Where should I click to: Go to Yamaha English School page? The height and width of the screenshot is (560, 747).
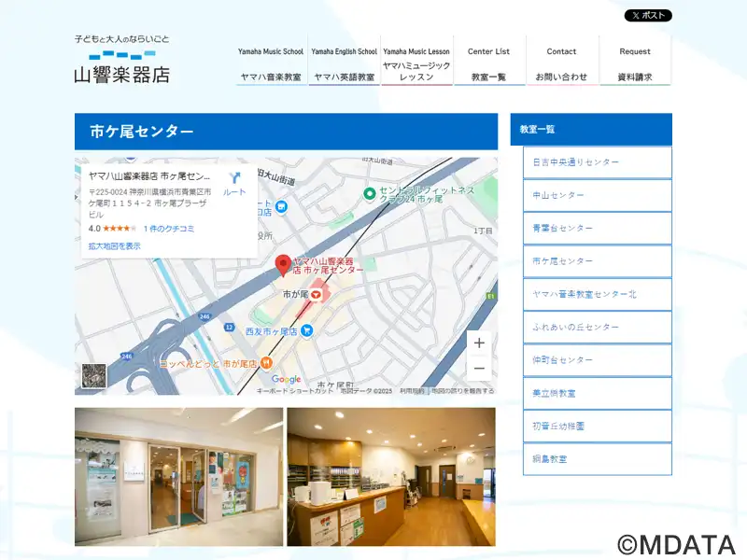[344, 61]
